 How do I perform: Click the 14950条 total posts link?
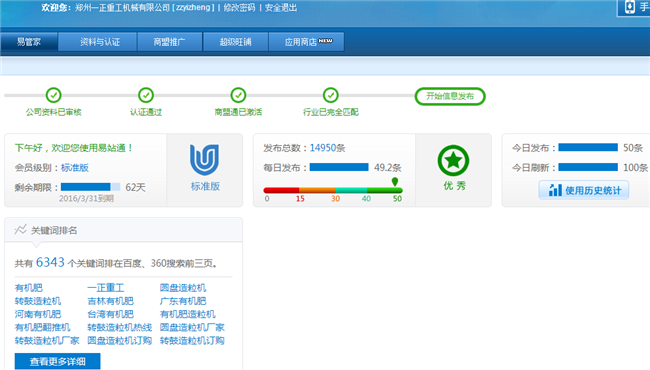(327, 148)
